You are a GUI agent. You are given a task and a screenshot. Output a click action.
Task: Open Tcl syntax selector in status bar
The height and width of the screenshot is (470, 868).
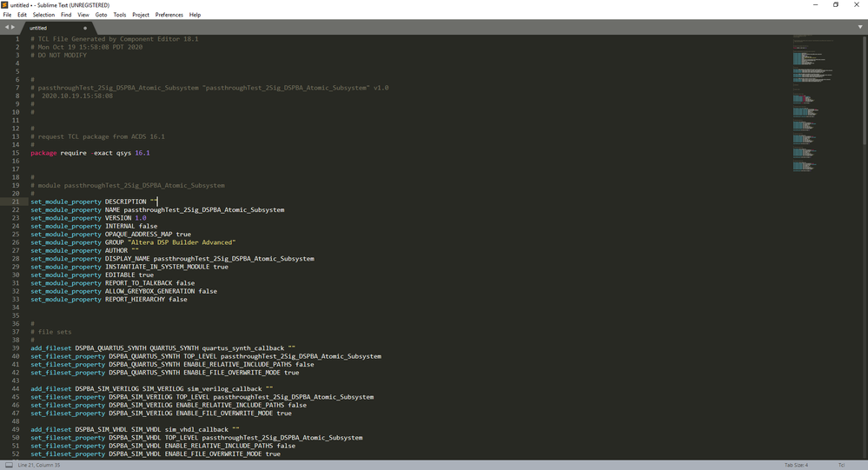click(x=841, y=465)
